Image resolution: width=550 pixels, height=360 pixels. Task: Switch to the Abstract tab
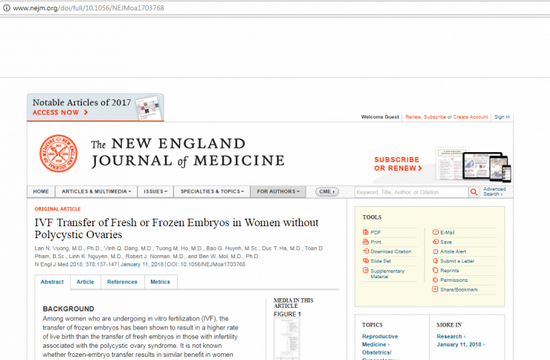pos(52,282)
